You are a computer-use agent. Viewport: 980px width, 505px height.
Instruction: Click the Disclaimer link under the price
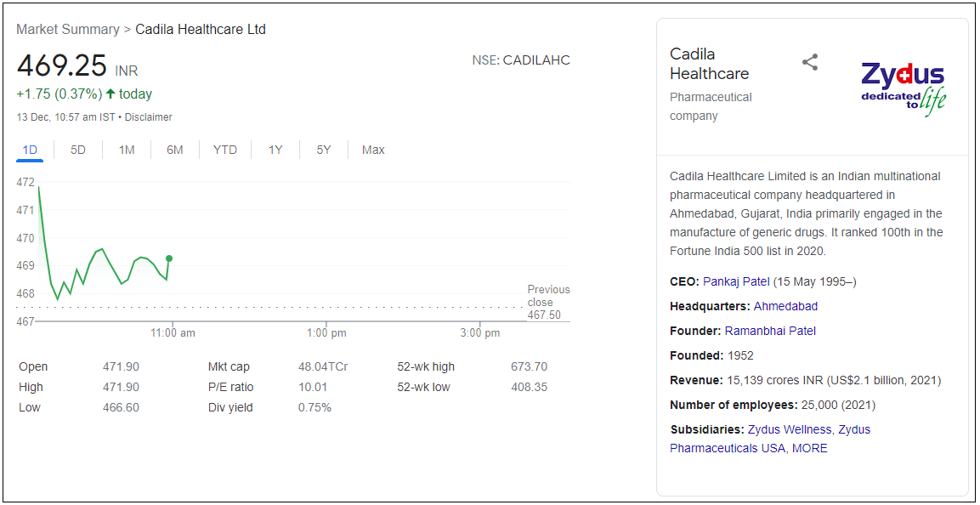(x=150, y=116)
